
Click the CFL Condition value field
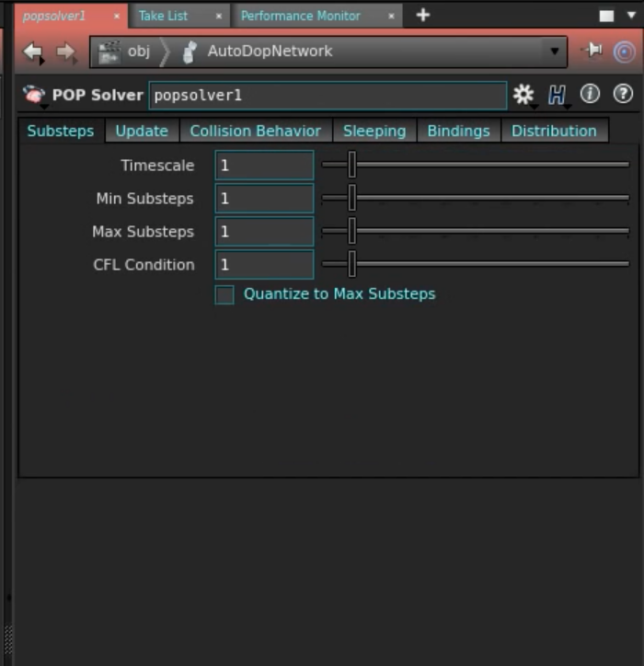pyautogui.click(x=264, y=264)
